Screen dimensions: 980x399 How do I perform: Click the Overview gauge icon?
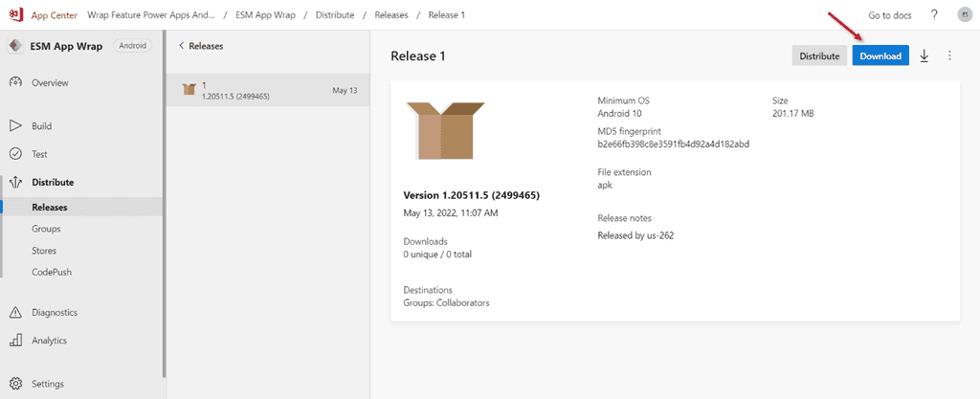pyautogui.click(x=15, y=82)
